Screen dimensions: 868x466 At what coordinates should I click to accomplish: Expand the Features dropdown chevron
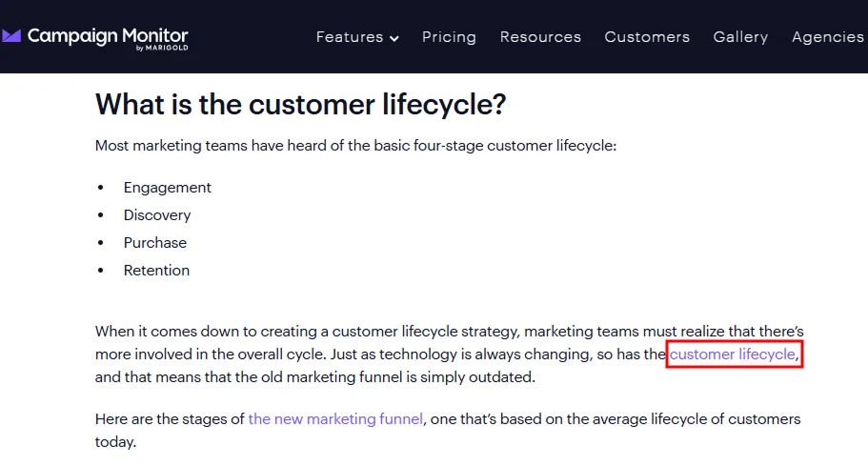(x=394, y=38)
